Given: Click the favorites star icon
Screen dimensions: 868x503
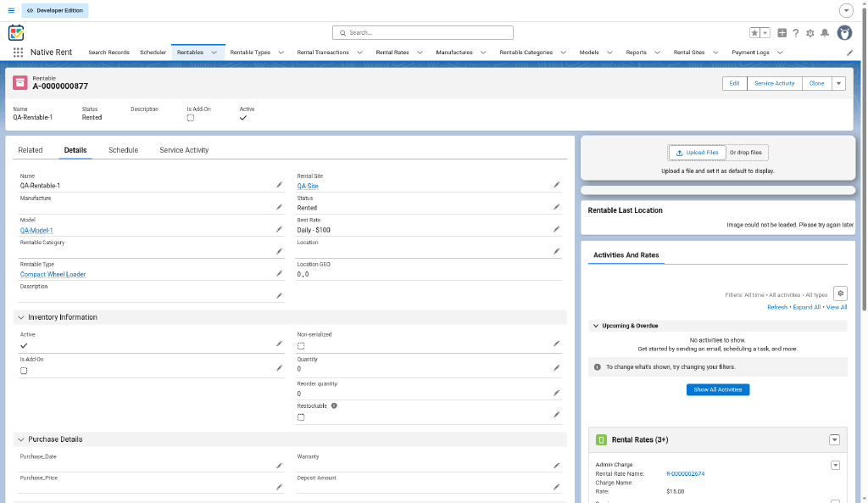Looking at the screenshot, I should click(x=754, y=33).
